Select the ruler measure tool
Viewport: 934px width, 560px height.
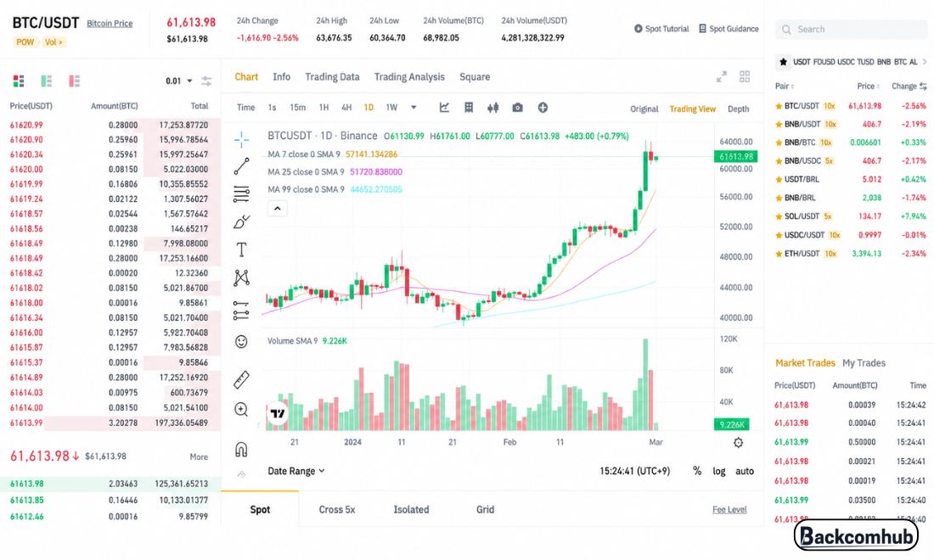(x=241, y=379)
